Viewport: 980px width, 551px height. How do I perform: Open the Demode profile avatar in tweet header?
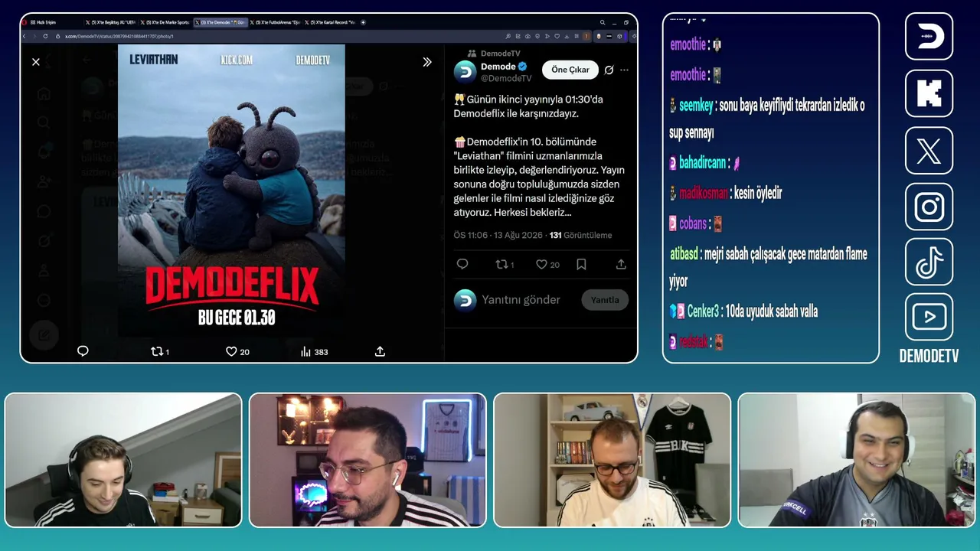pyautogui.click(x=465, y=72)
